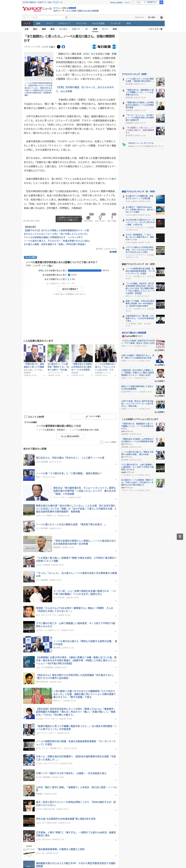Share article on X (Twitter) icon
Viewport: 186px width, 868px height.
(x=58, y=47)
